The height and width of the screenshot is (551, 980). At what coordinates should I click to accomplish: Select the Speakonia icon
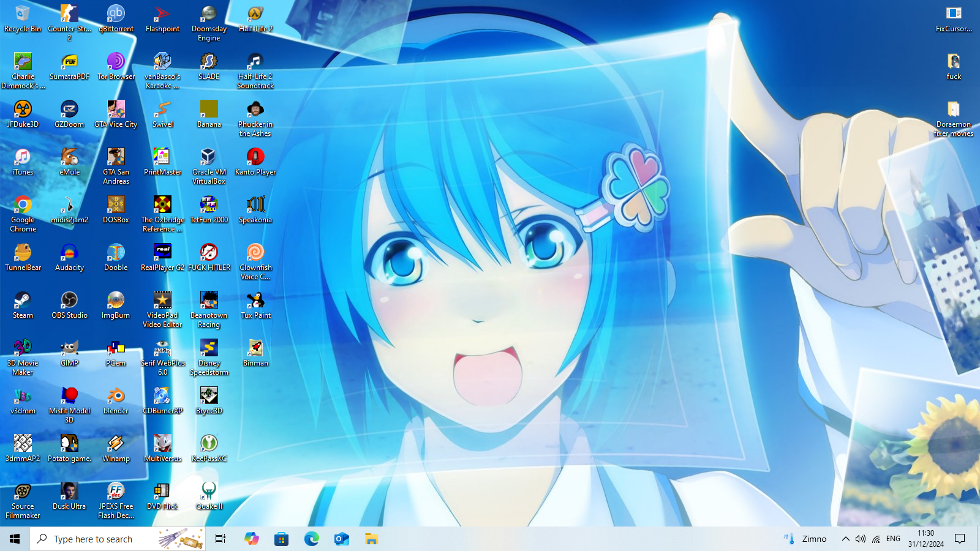click(x=255, y=210)
